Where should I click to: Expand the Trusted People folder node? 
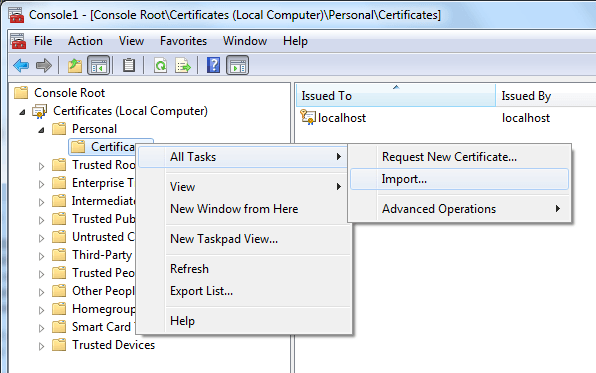[x=41, y=274]
